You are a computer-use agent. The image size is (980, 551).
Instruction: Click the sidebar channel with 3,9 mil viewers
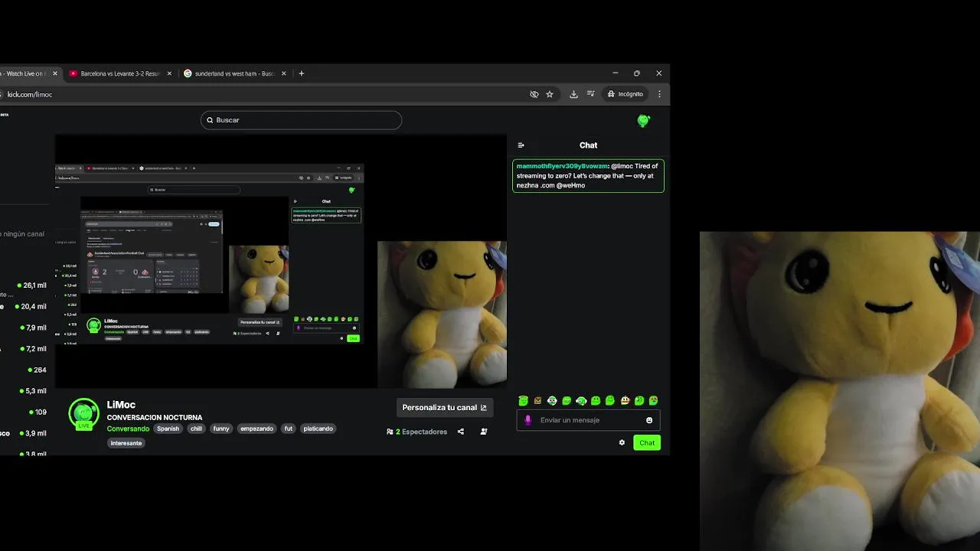24,433
